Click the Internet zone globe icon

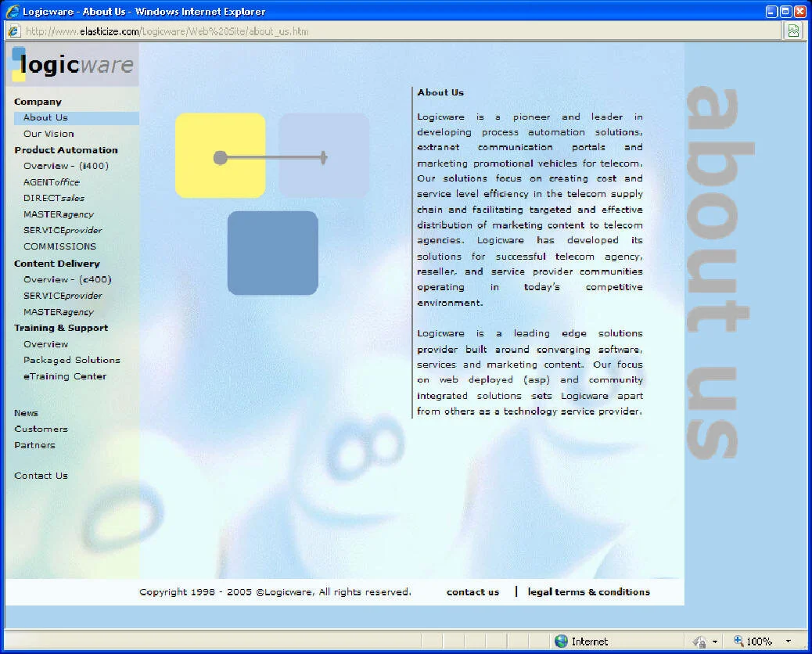tap(561, 641)
